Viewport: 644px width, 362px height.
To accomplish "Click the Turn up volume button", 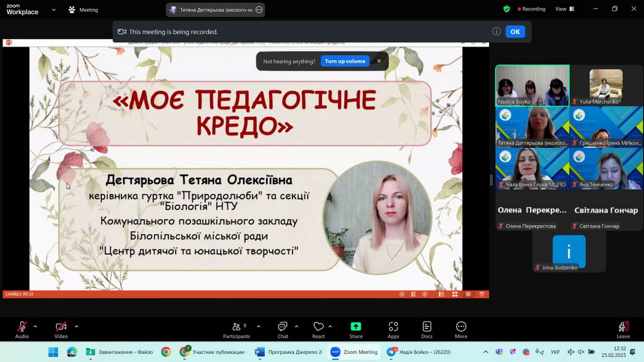I will point(345,61).
